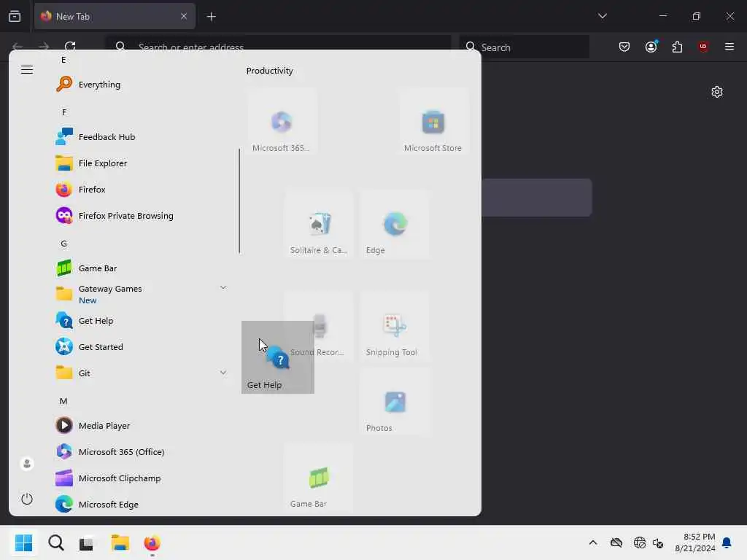
Task: Click the Start menu app list scrollbar
Action: coord(239,201)
